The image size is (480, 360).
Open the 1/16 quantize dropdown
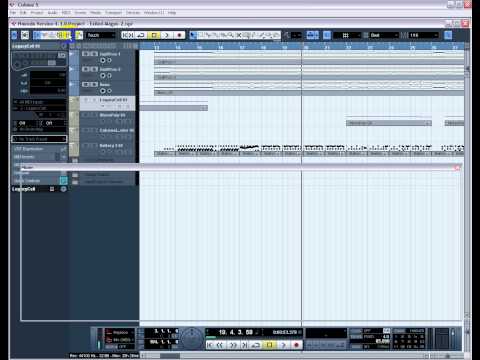click(x=423, y=35)
